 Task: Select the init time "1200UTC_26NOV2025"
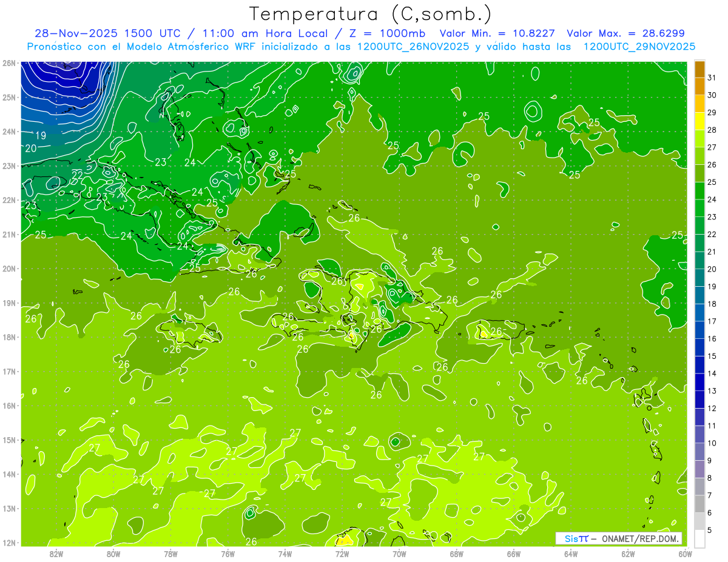coord(413,47)
